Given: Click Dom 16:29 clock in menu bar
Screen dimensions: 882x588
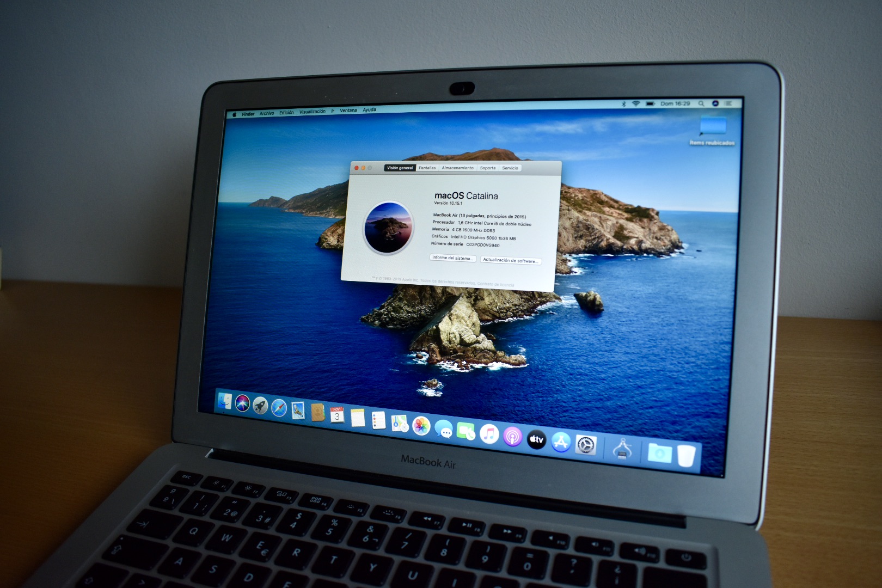Looking at the screenshot, I should [x=675, y=103].
